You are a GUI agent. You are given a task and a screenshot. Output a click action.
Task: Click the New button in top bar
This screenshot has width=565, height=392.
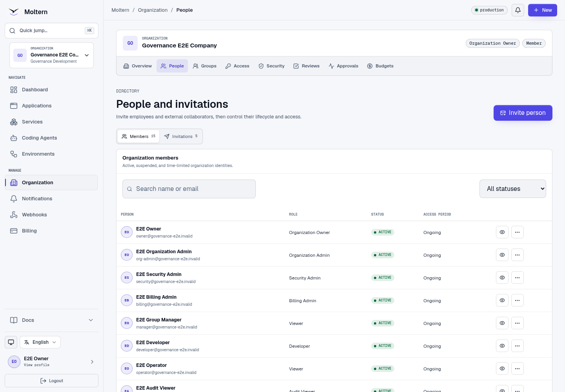[543, 10]
